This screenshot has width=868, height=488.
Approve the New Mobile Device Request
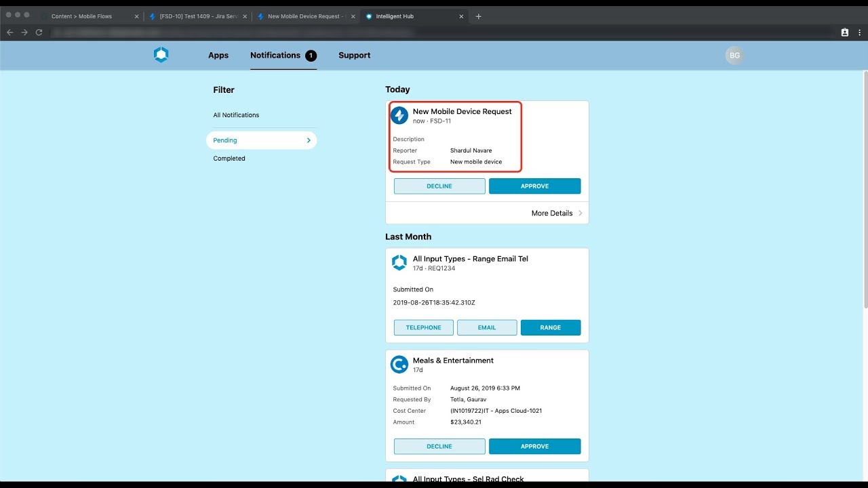[x=534, y=186]
